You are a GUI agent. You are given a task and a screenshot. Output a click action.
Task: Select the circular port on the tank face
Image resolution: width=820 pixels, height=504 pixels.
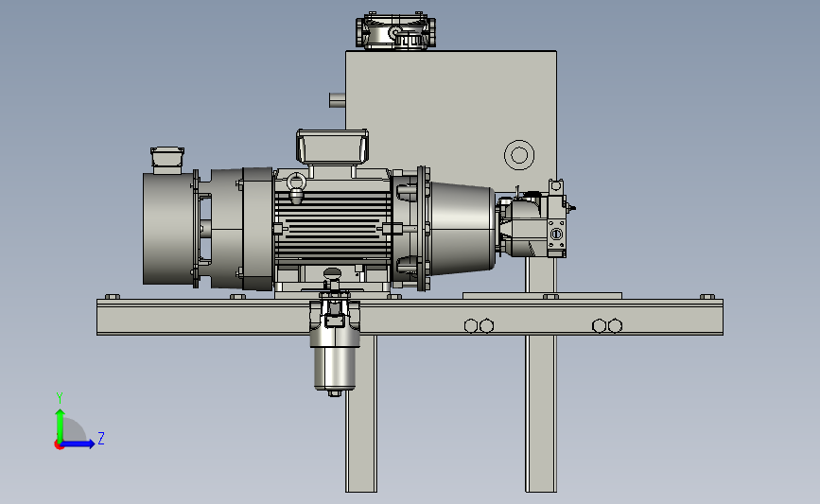pos(519,155)
